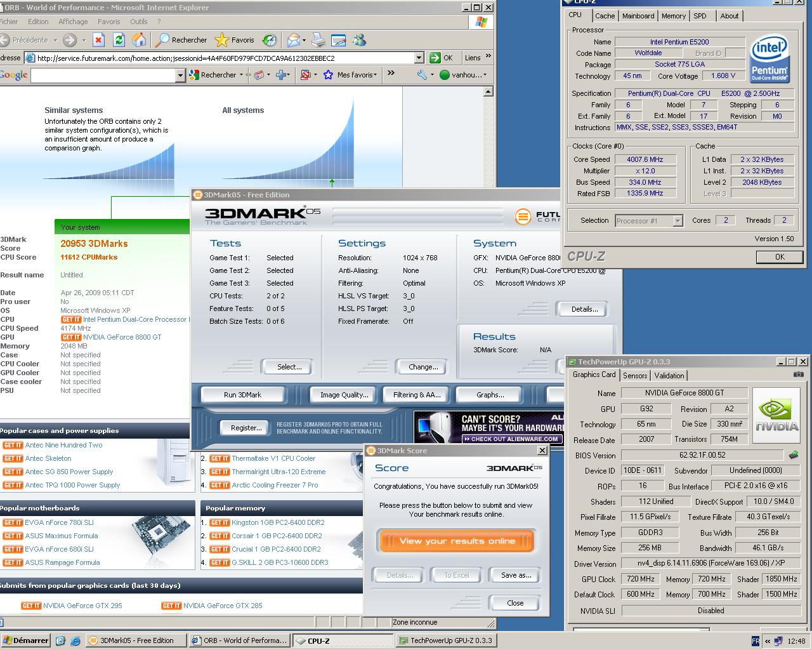This screenshot has height=650, width=812.
Task: Click the Filtering & AA button
Action: click(x=416, y=395)
